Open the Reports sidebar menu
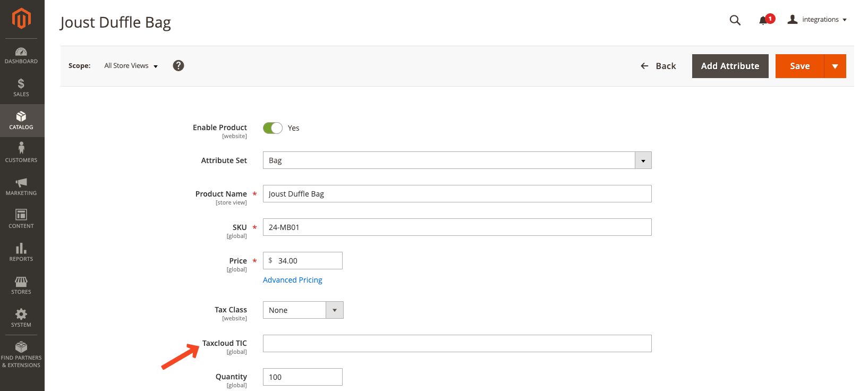Screen dimensions: 868x391 pos(21,252)
